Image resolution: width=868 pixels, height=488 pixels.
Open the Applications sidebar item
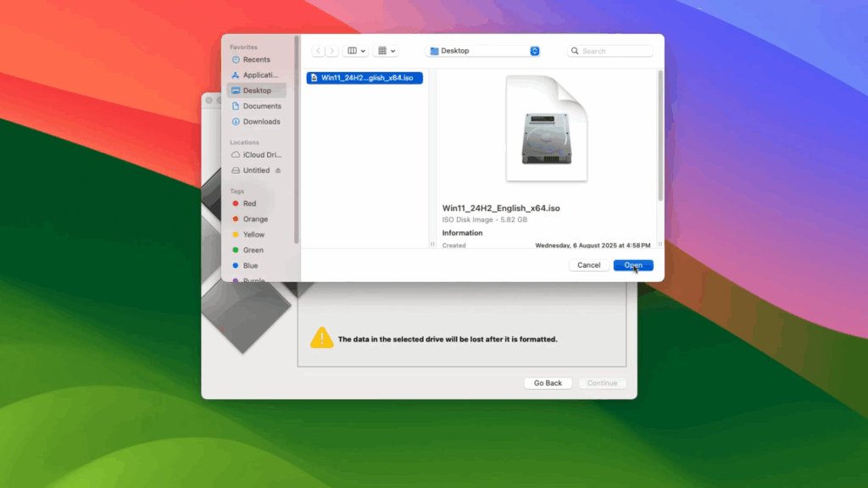point(256,75)
